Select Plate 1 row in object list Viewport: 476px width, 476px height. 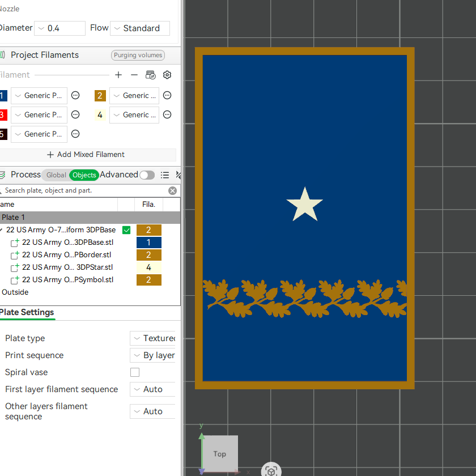pos(90,218)
